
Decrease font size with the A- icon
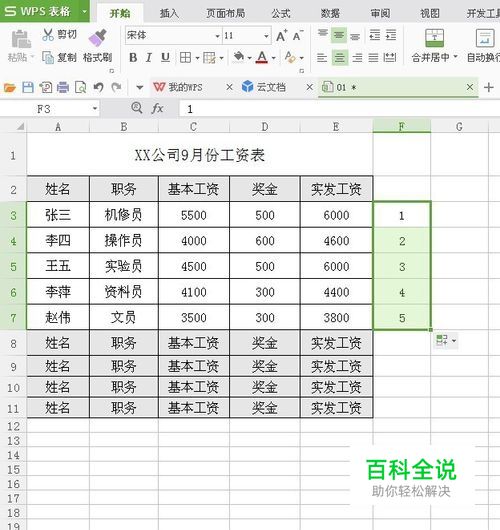[x=298, y=35]
